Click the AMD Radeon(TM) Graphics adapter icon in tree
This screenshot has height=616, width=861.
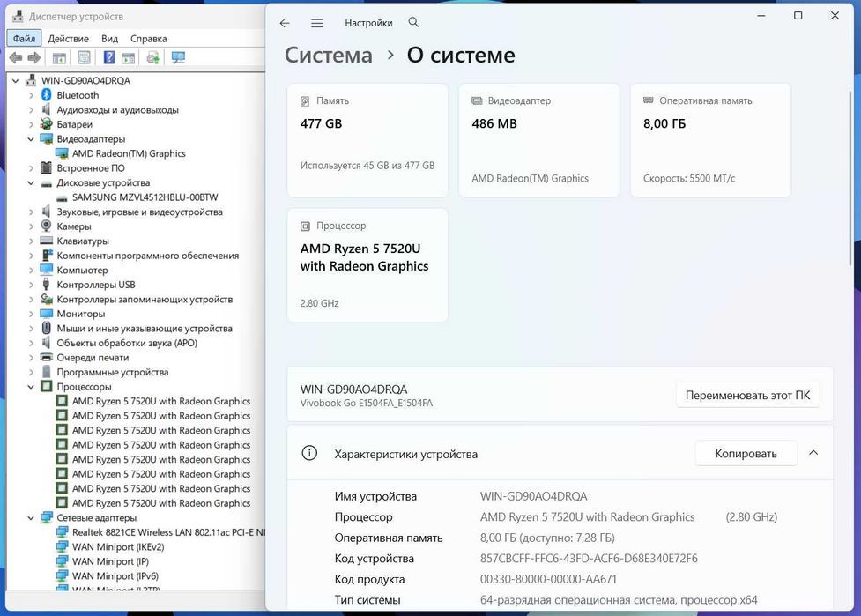pos(62,153)
